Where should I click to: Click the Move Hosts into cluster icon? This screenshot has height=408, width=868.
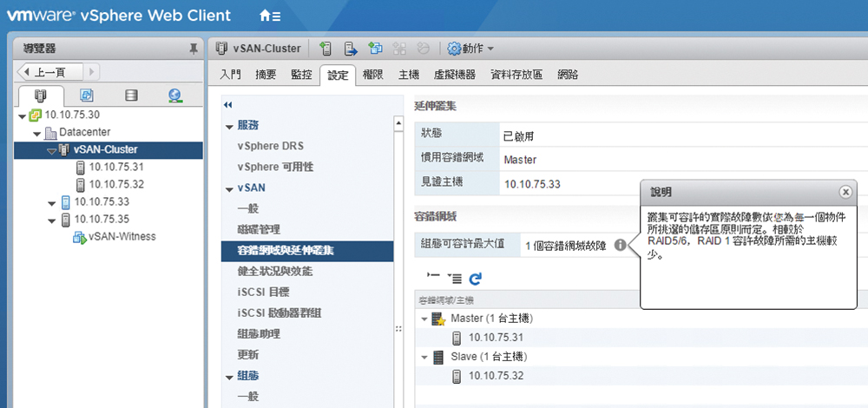coord(351,49)
